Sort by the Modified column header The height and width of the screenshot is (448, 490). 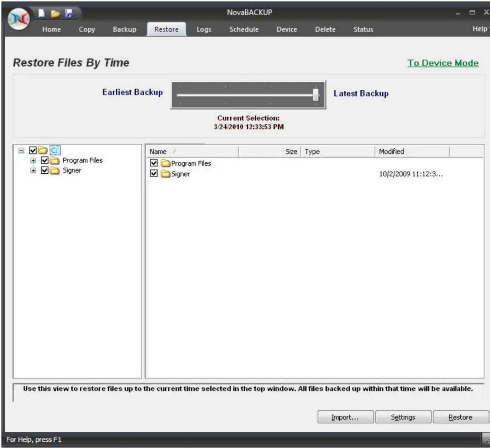pyautogui.click(x=412, y=152)
